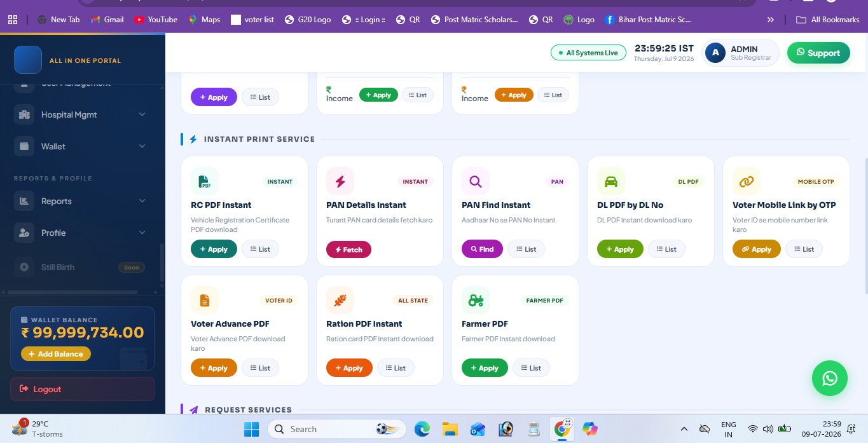Image resolution: width=868 pixels, height=443 pixels.
Task: Click the Voter Advance PDF document icon
Action: [205, 300]
